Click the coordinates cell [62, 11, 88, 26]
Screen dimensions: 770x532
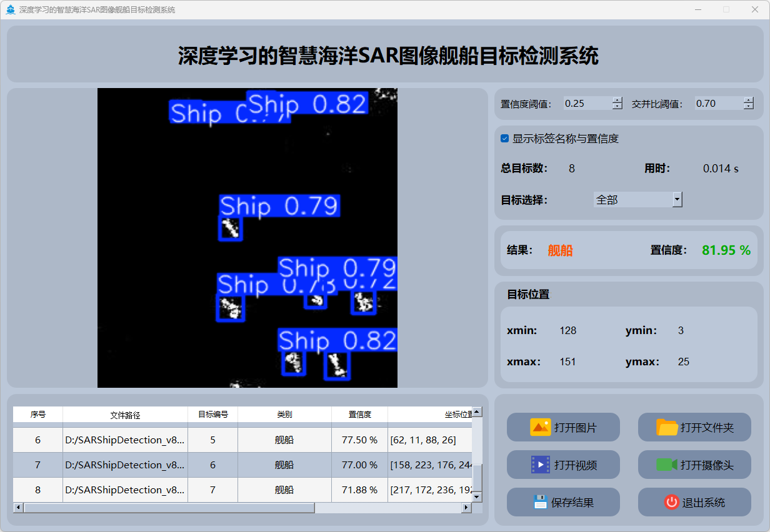430,440
